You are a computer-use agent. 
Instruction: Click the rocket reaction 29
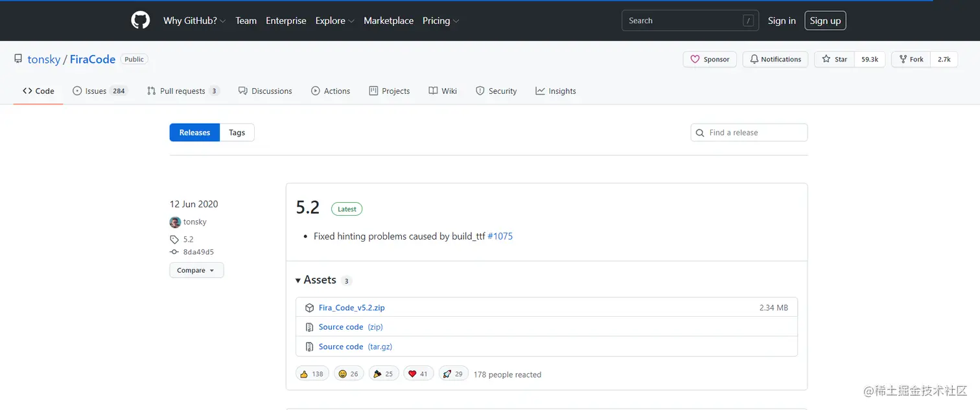tap(453, 374)
